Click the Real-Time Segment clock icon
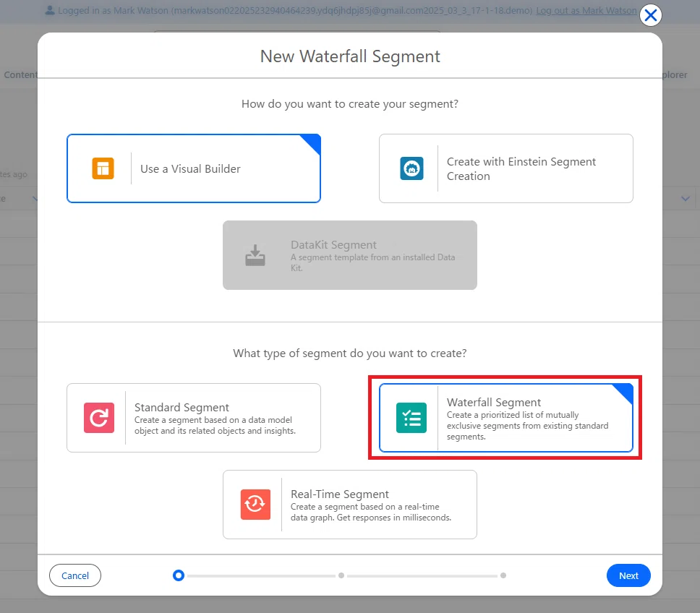Image resolution: width=700 pixels, height=613 pixels. pos(255,505)
